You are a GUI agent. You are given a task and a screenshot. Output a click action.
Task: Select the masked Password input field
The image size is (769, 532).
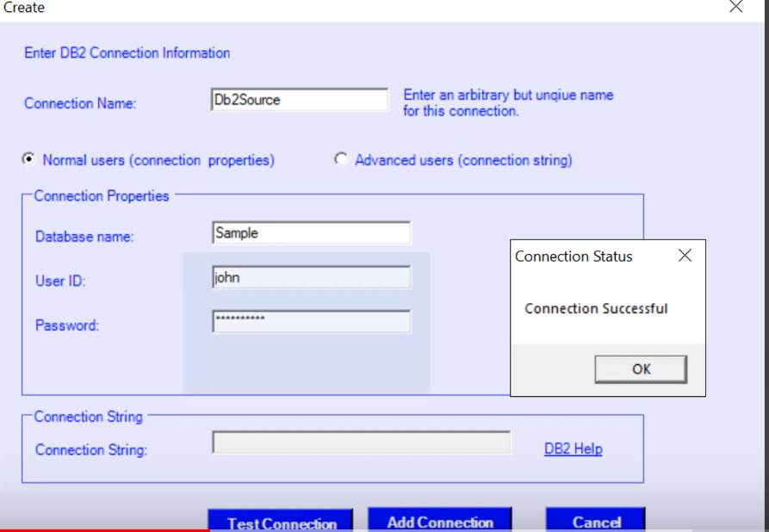click(x=310, y=322)
